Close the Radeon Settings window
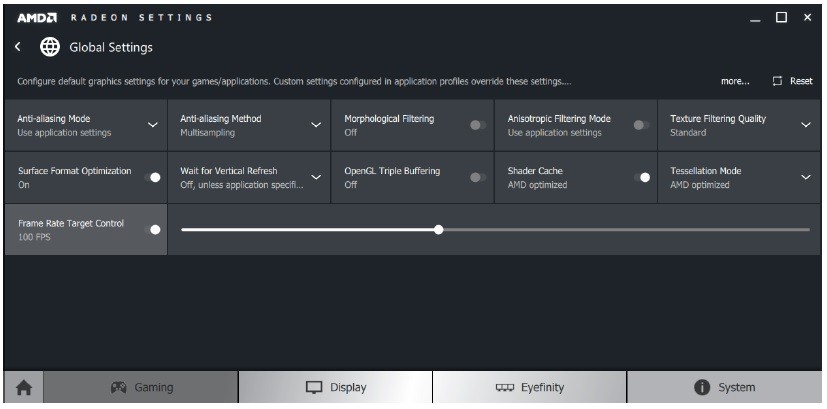This screenshot has height=409, width=827. click(x=807, y=17)
